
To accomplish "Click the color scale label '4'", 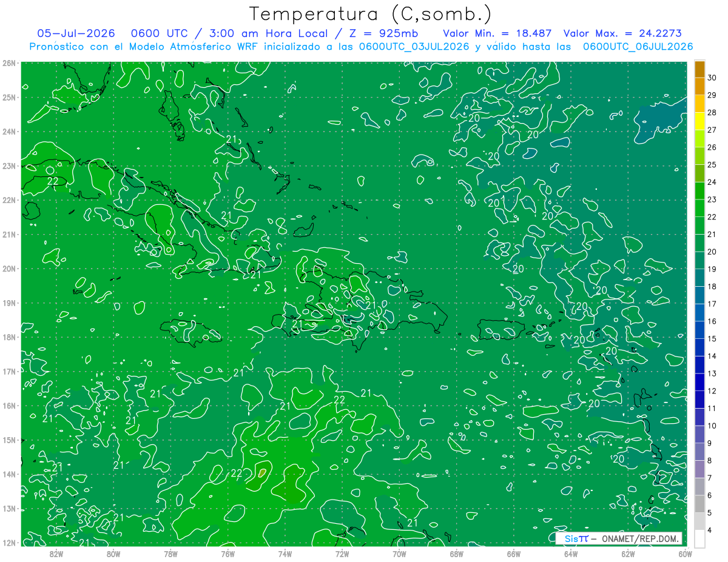I will click(x=710, y=530).
